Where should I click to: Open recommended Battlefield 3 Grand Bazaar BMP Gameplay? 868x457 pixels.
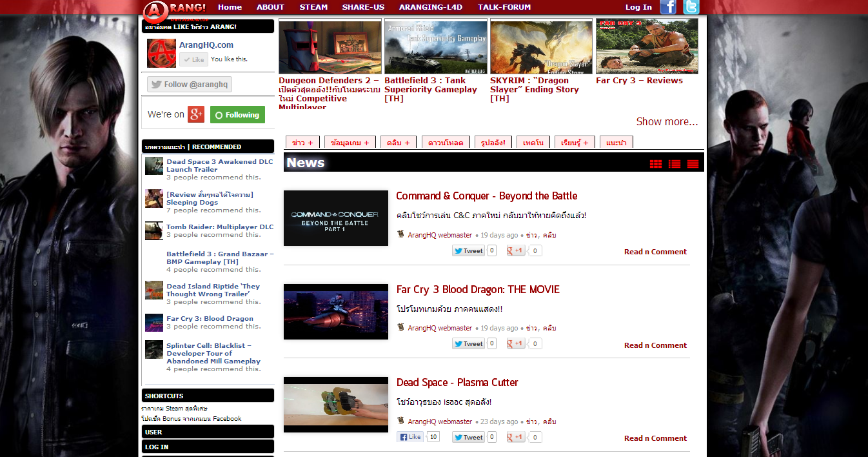220,258
